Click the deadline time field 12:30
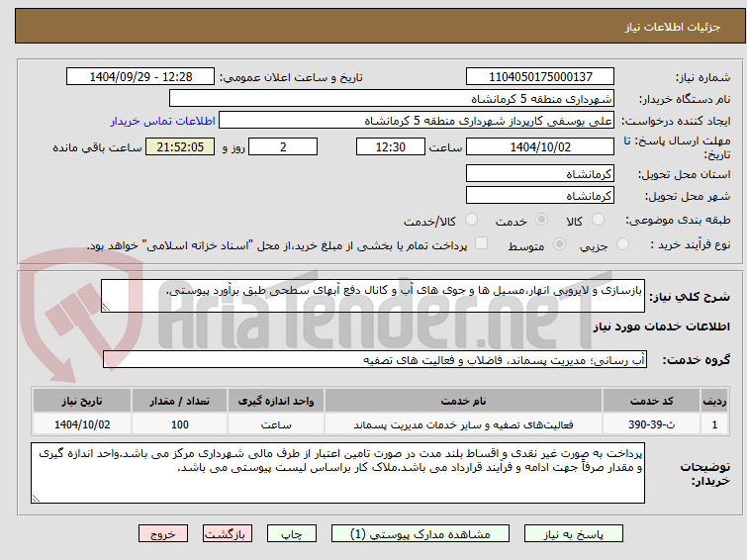Image resolution: width=747 pixels, height=560 pixels. (x=390, y=146)
